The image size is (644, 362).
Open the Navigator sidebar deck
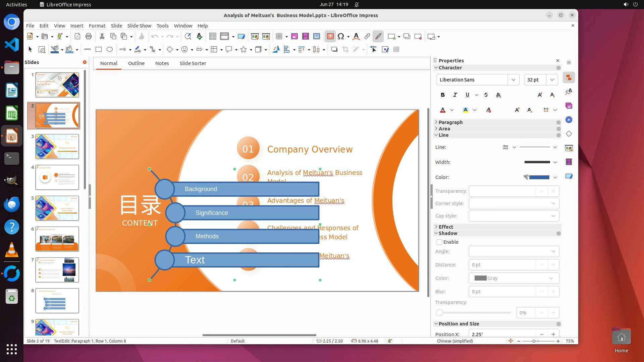click(x=569, y=120)
